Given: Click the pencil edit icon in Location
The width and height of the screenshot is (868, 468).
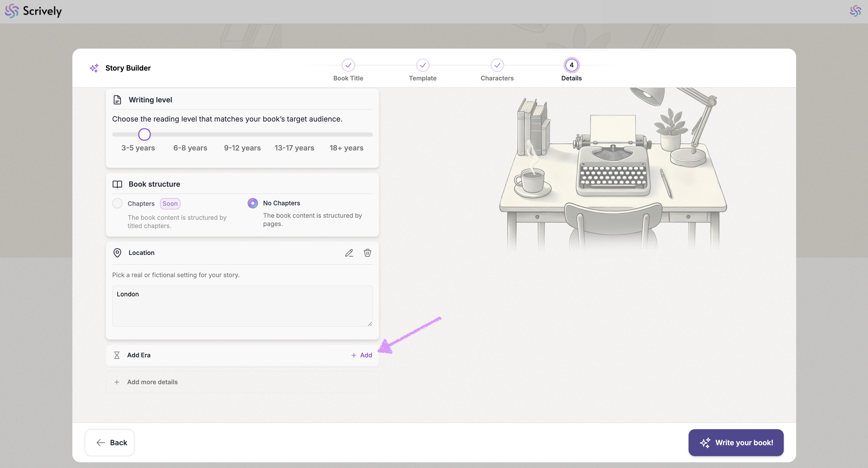Looking at the screenshot, I should (349, 253).
